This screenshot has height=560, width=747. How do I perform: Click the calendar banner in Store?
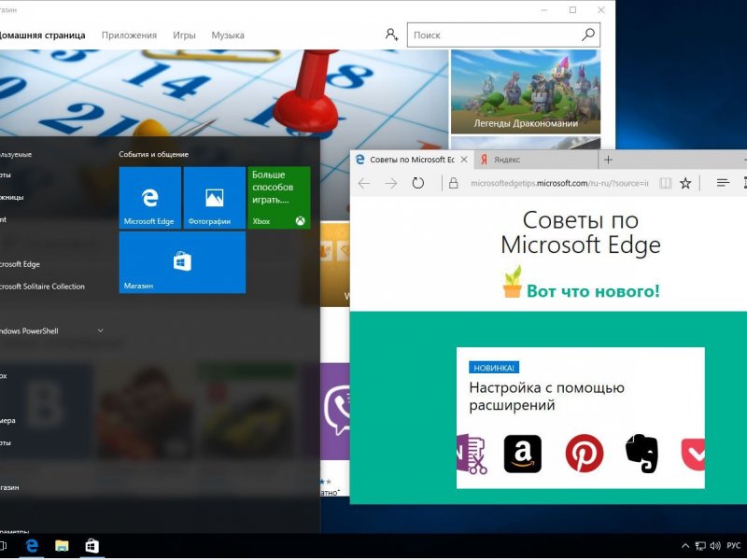pos(224,92)
